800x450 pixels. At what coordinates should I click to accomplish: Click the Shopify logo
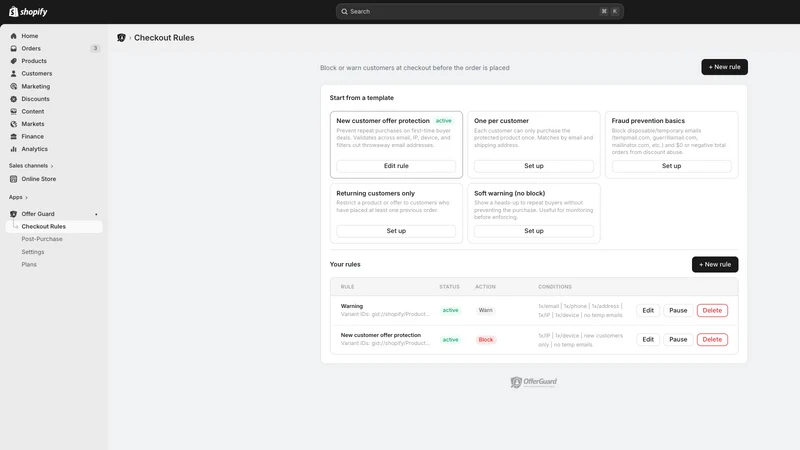pos(29,11)
